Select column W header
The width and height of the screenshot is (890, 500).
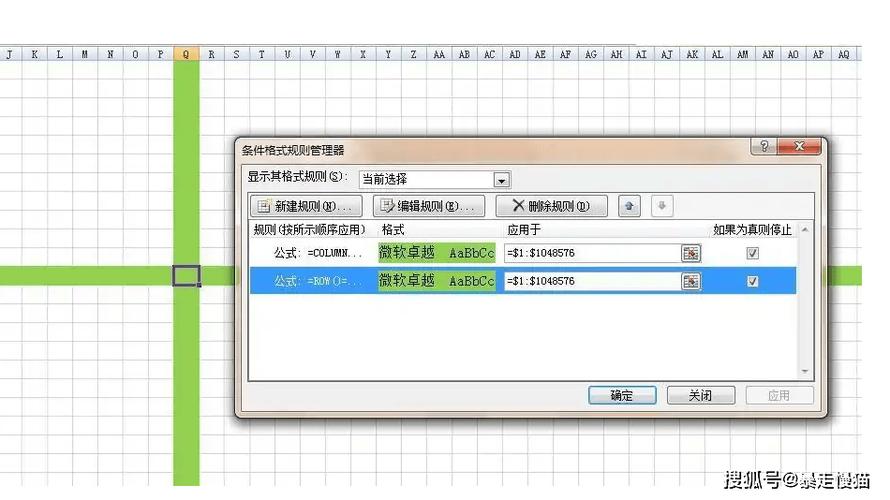pyautogui.click(x=338, y=54)
